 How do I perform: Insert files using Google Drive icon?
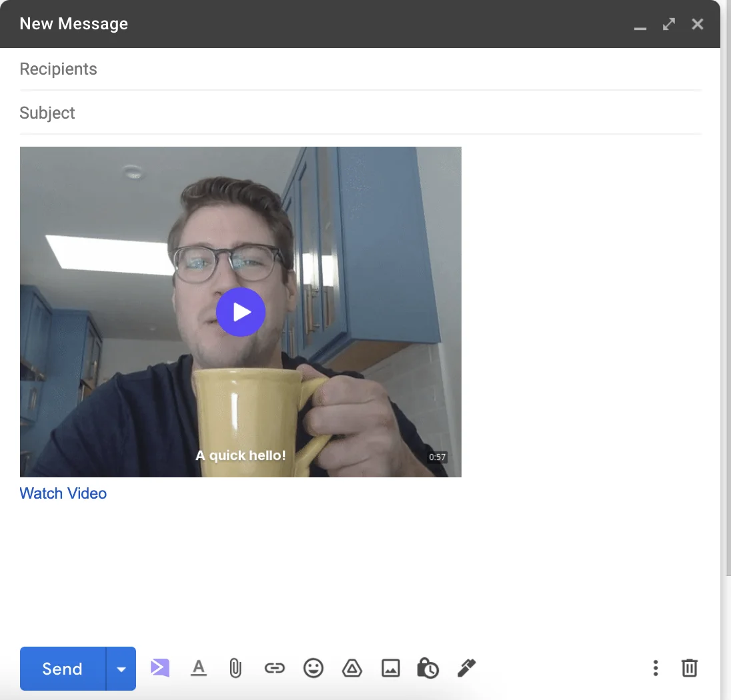click(x=352, y=668)
